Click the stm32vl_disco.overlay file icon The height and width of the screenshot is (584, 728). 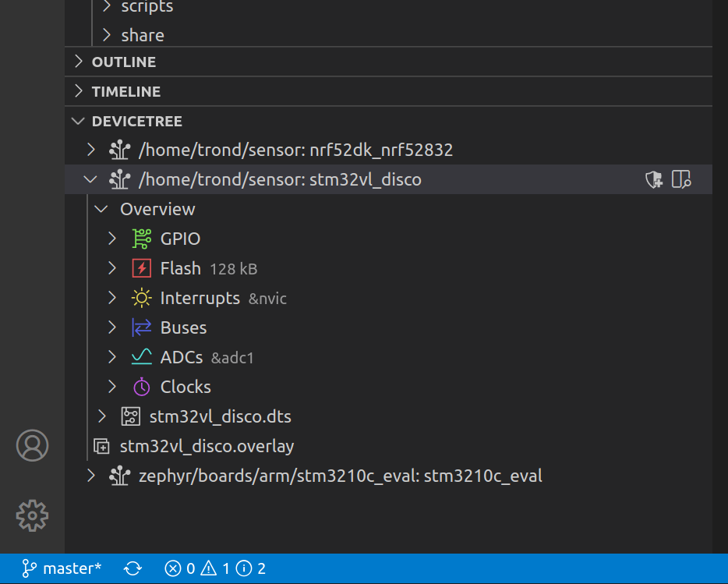click(x=101, y=447)
